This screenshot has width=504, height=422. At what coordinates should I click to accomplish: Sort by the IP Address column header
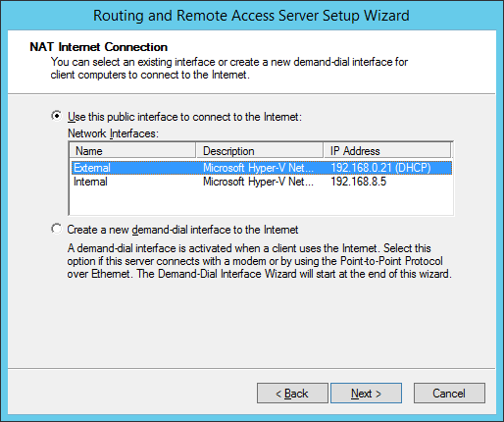387,151
